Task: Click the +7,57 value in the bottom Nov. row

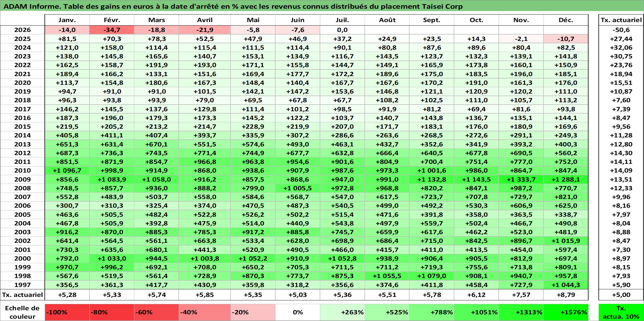Action: point(521,295)
